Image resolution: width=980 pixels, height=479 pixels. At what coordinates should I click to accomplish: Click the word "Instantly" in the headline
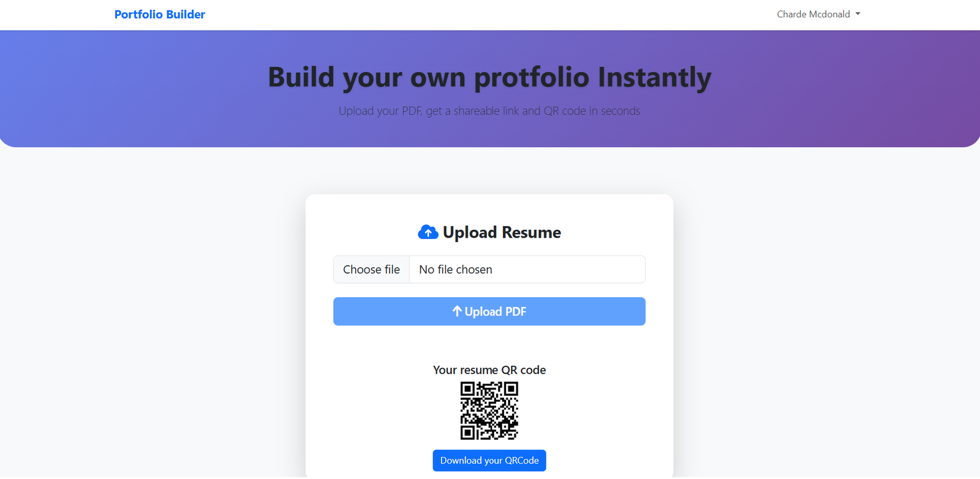(654, 78)
